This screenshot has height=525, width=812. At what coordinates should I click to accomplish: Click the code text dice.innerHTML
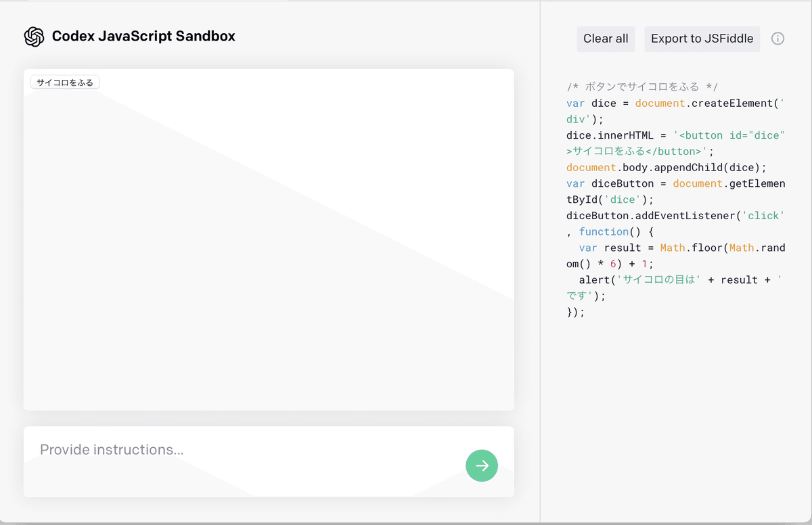(610, 135)
